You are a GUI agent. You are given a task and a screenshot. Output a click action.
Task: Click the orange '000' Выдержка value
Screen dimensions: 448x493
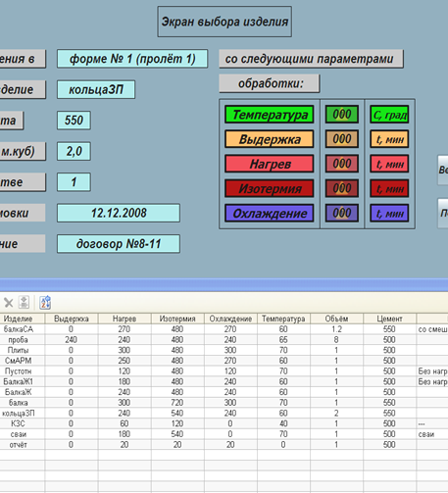tap(342, 139)
